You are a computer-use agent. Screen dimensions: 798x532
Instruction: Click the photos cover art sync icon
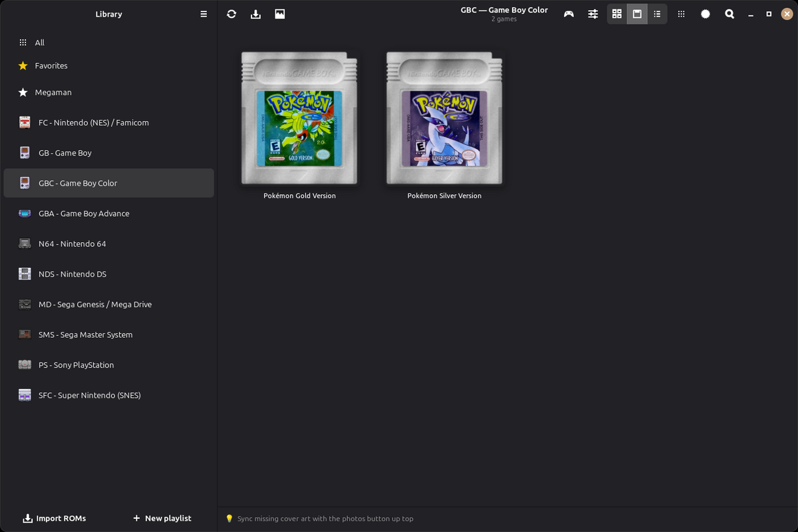[x=280, y=14]
